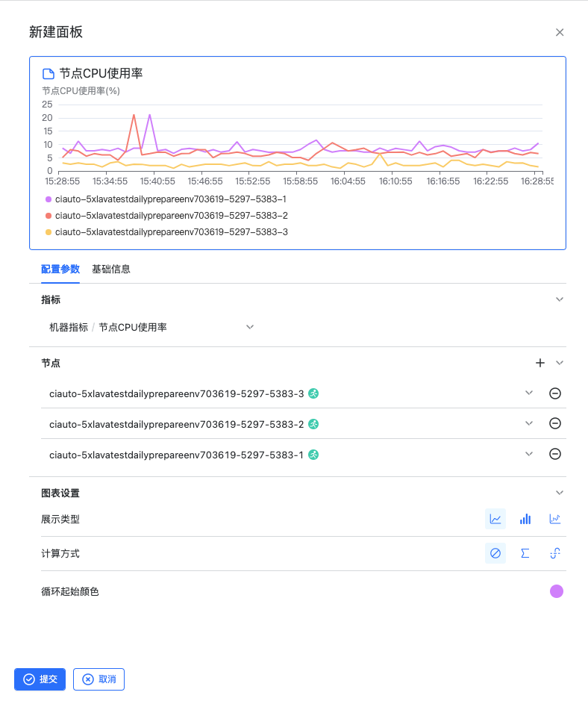The width and height of the screenshot is (588, 701).
Task: Toggle legend series ending in 5383-3
Action: tap(170, 232)
